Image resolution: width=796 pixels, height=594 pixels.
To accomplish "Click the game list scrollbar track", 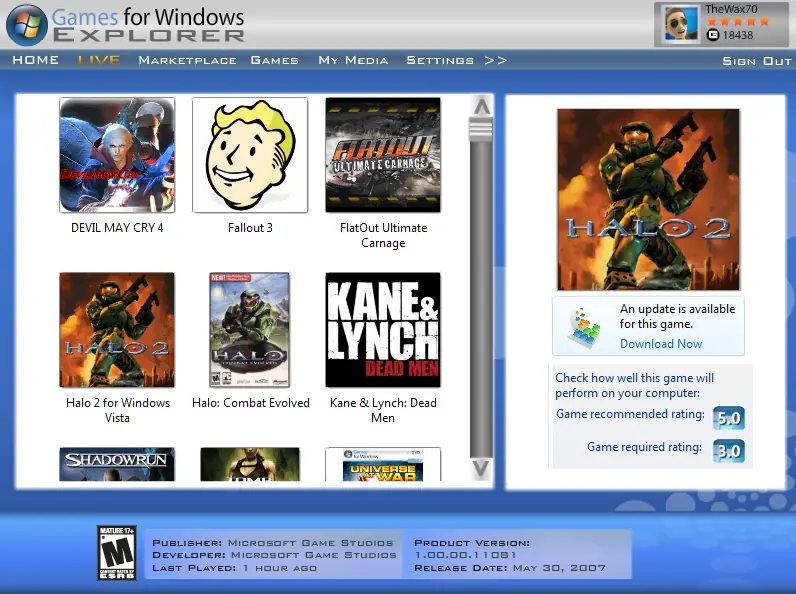I will tap(481, 300).
